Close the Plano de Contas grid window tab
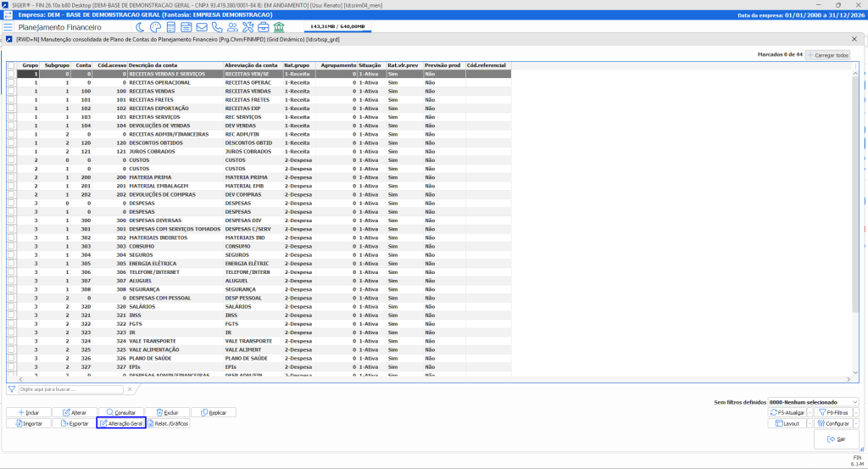 [854, 39]
